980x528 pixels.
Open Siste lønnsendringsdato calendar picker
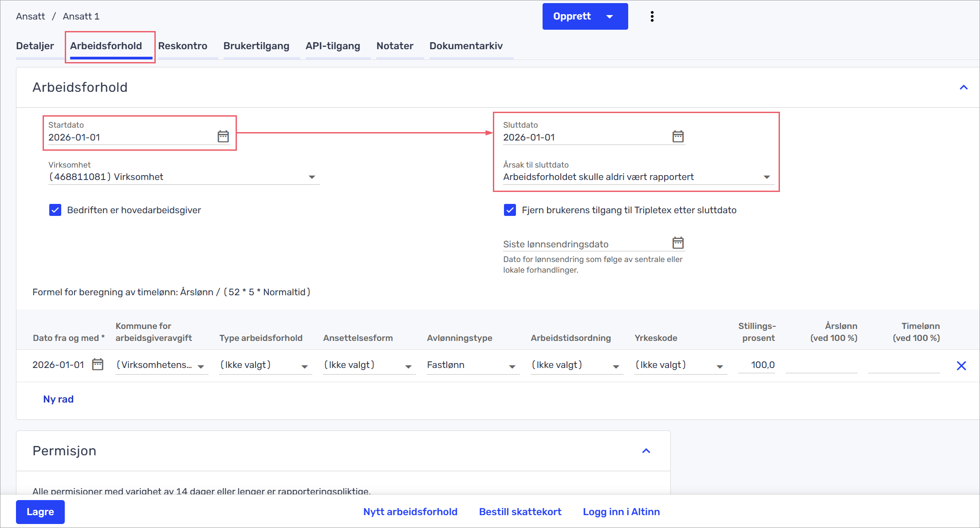tap(678, 243)
